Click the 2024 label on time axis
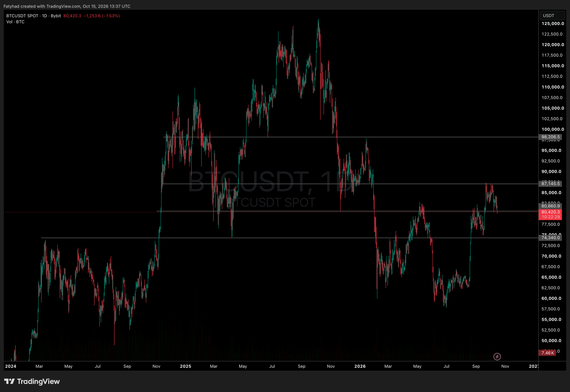This screenshot has width=570, height=392. click(11, 366)
